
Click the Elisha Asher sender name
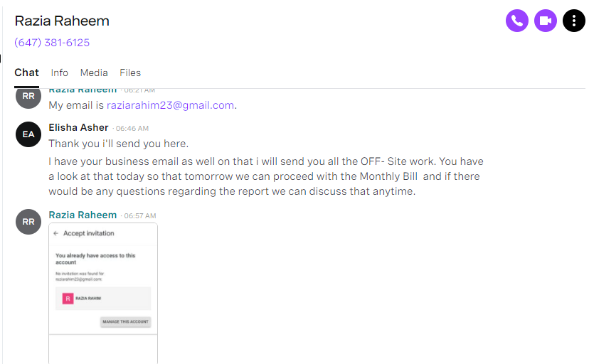[78, 127]
